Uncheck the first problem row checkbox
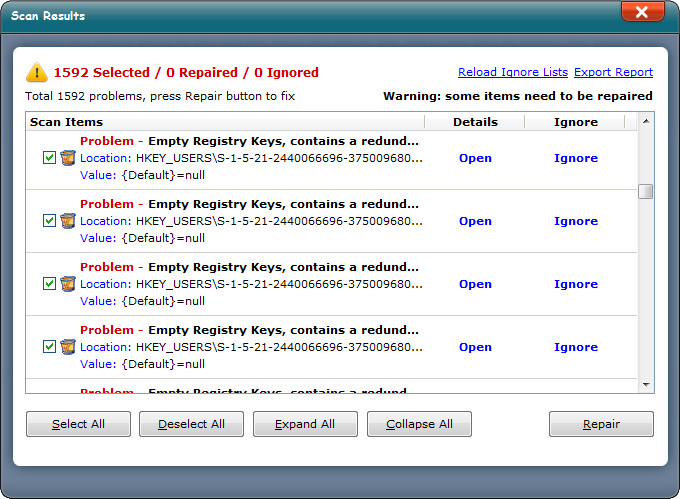The height and width of the screenshot is (499, 680). [49, 157]
